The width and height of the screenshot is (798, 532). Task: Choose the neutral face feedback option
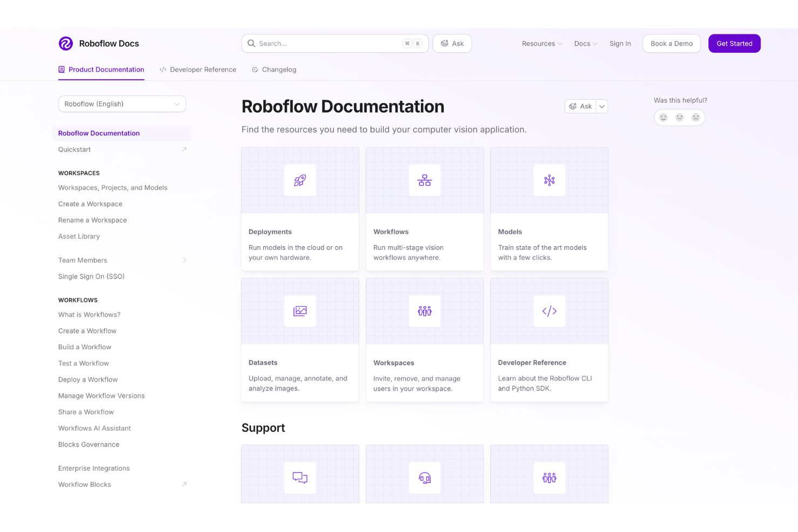pyautogui.click(x=679, y=117)
